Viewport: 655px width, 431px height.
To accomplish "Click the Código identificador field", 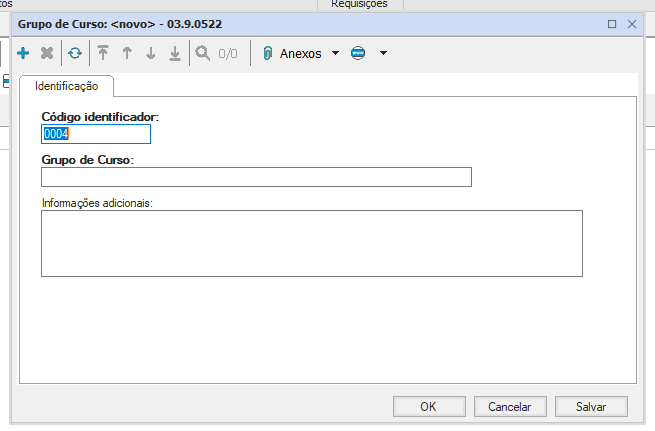I will 95,134.
